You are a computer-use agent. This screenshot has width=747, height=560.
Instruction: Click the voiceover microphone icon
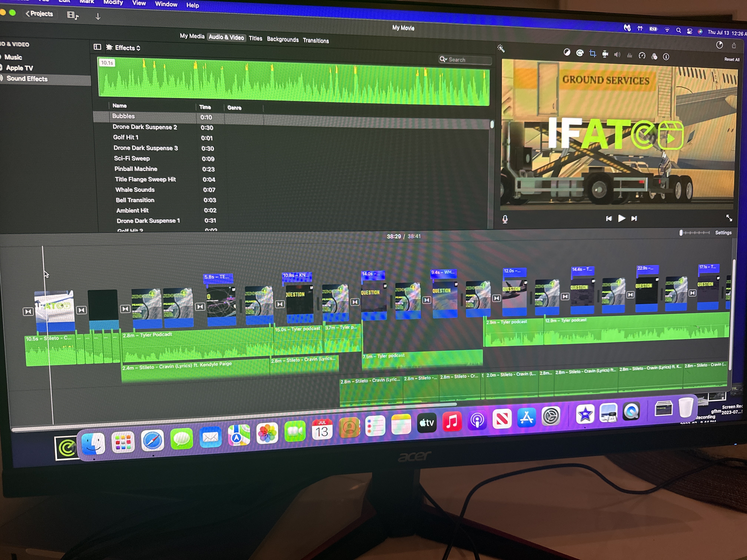click(505, 219)
